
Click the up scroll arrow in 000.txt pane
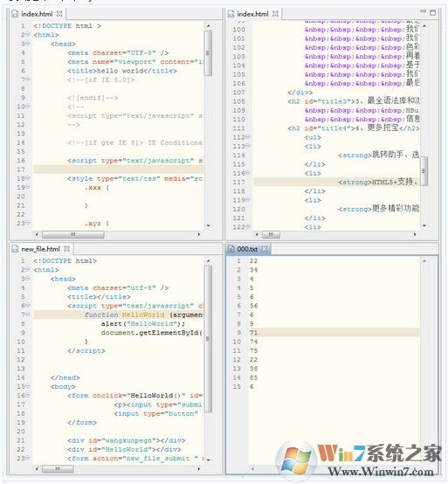coord(424,261)
